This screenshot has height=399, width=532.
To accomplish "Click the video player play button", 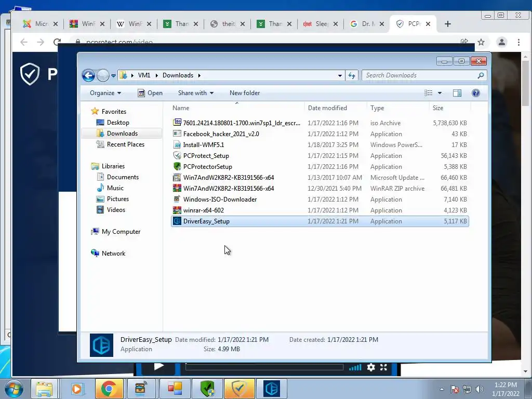I will click(x=158, y=366).
